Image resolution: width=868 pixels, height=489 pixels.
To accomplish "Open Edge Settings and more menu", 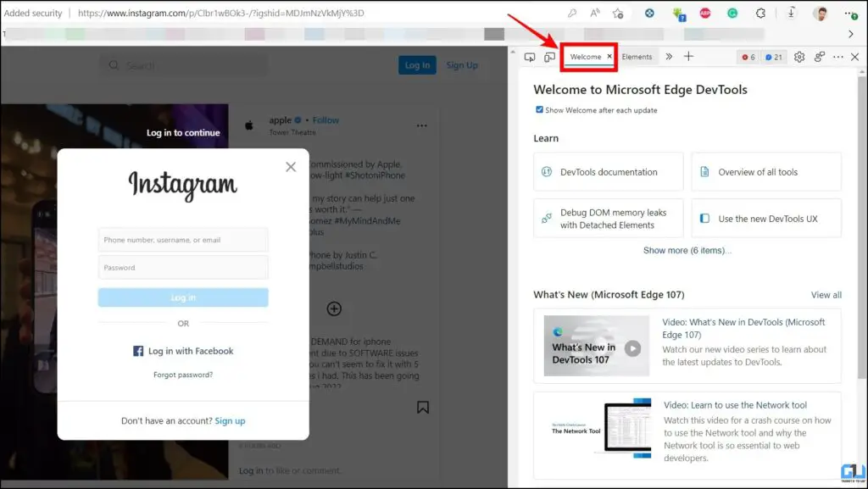I will [x=850, y=14].
